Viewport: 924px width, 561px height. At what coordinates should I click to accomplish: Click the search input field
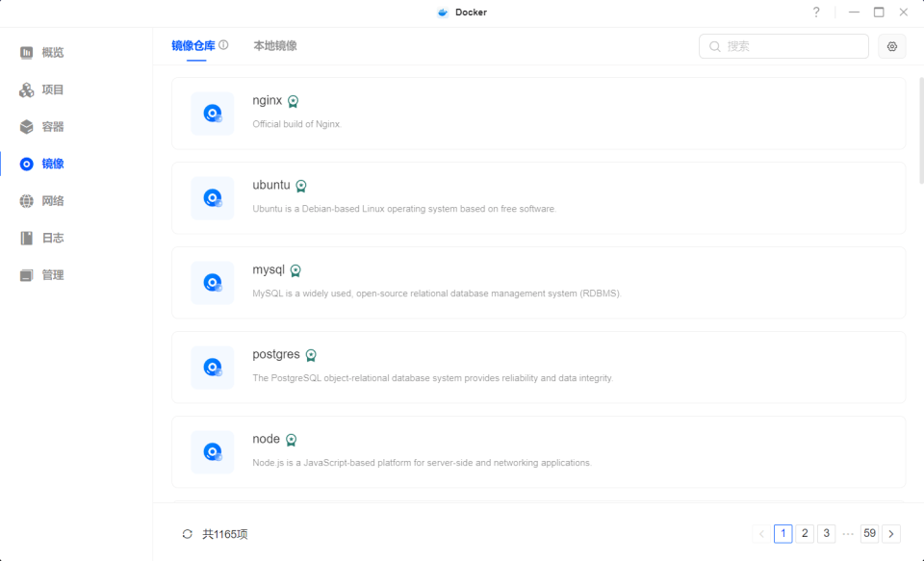[x=783, y=45]
